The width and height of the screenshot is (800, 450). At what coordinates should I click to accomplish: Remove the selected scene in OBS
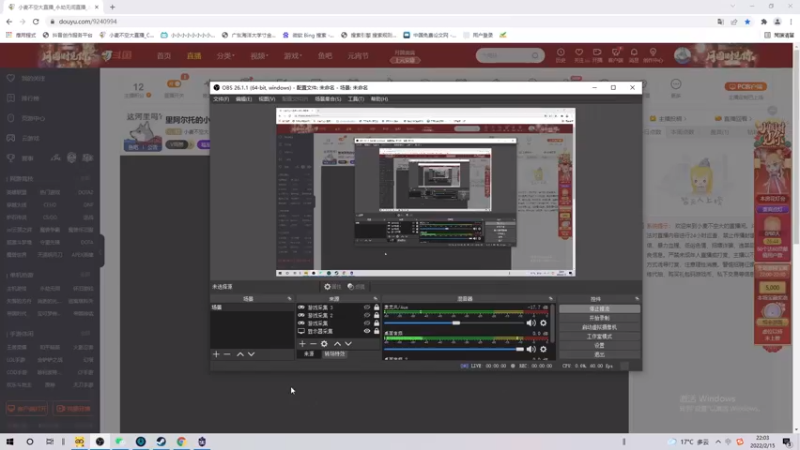(x=228, y=354)
